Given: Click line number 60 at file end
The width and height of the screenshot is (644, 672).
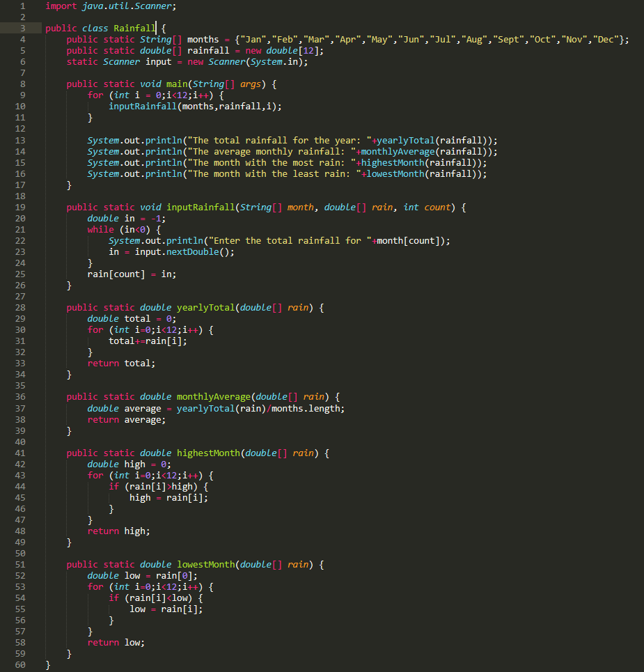Looking at the screenshot, I should coord(22,664).
